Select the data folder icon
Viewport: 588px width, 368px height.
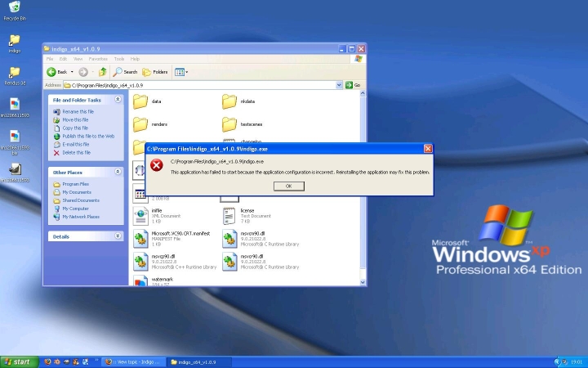(140, 101)
